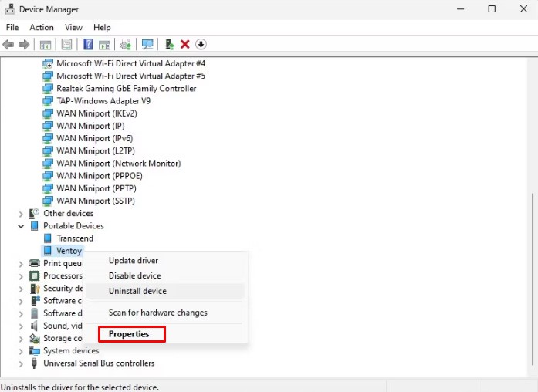Expand the Sound, video node
This screenshot has width=538, height=392.
(21, 326)
